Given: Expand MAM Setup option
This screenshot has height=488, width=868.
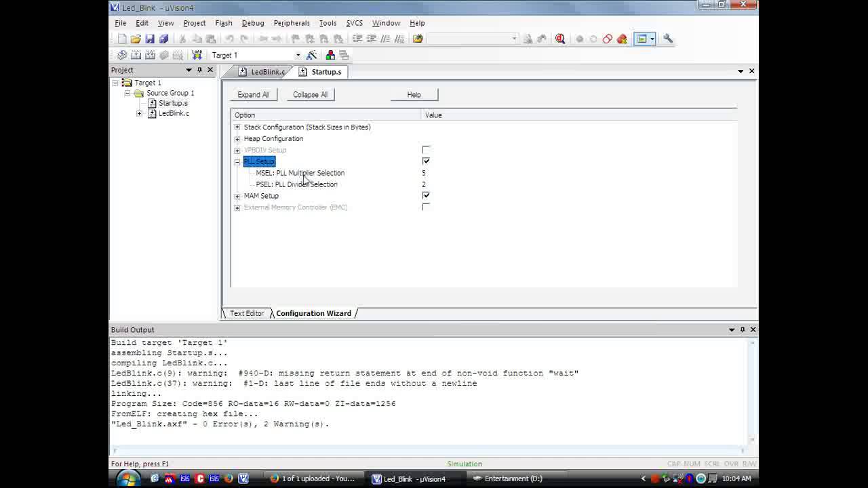Looking at the screenshot, I should [237, 197].
